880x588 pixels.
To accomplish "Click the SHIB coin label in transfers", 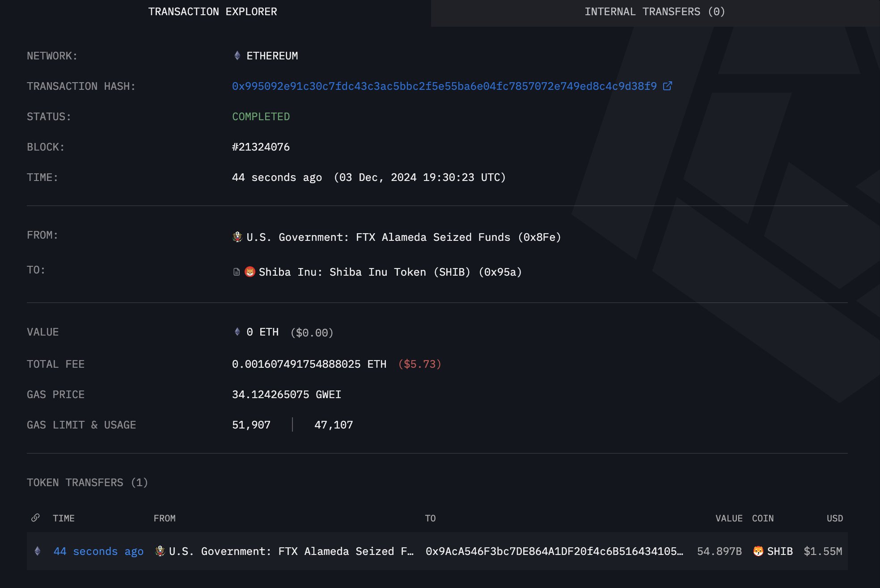I will [x=780, y=551].
